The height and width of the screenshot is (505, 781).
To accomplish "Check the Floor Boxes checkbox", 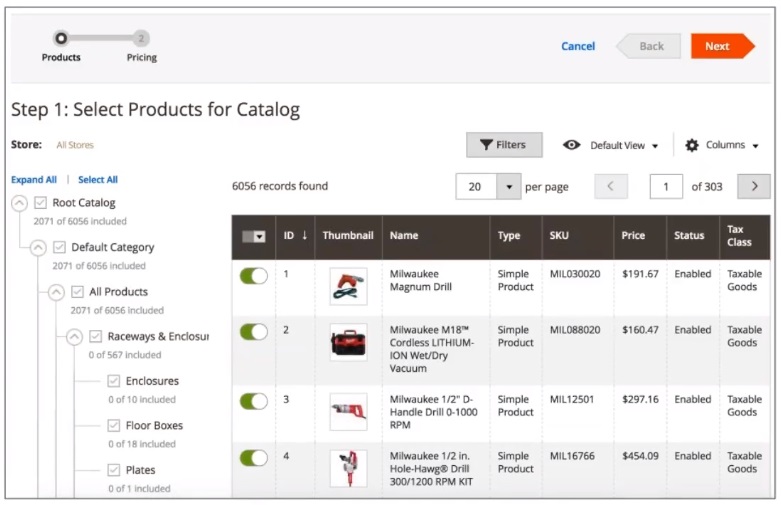I will click(114, 425).
